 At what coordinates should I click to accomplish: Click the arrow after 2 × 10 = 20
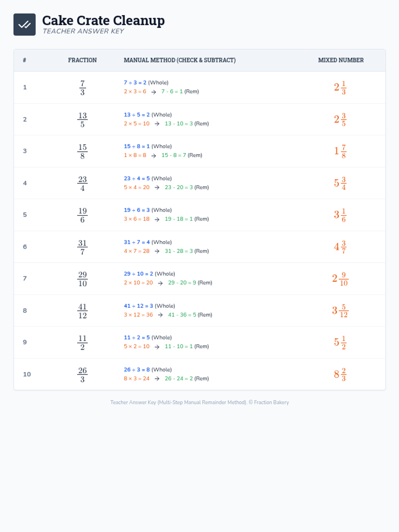(x=160, y=283)
